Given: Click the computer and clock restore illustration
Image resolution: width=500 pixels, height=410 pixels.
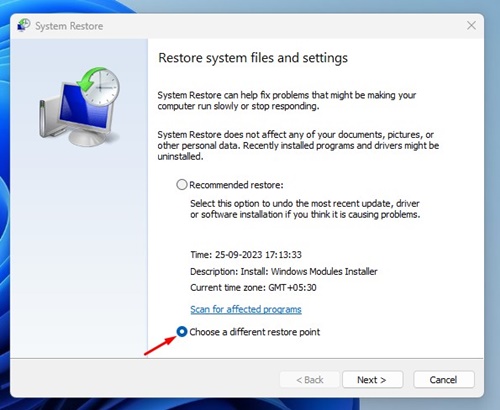Looking at the screenshot, I should pos(80,107).
